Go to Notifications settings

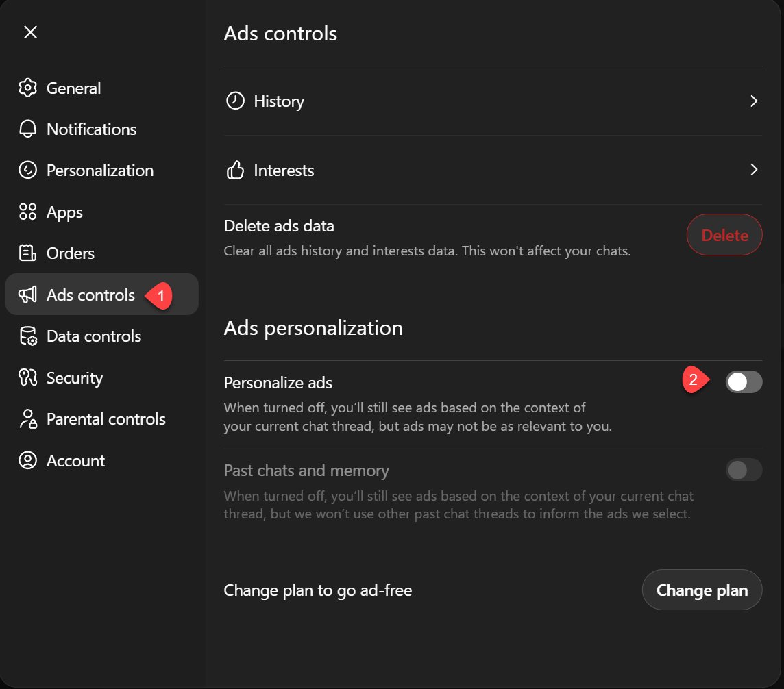(102, 129)
